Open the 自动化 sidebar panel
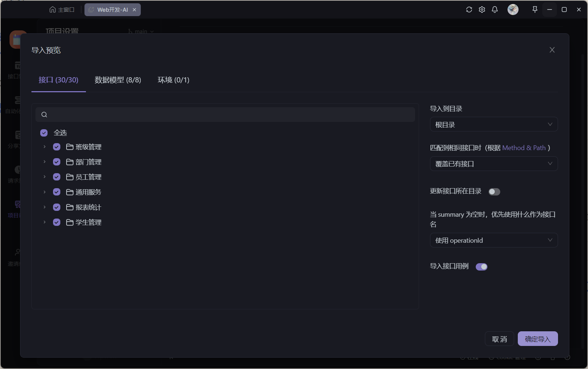Image resolution: width=588 pixels, height=369 pixels. point(15,104)
